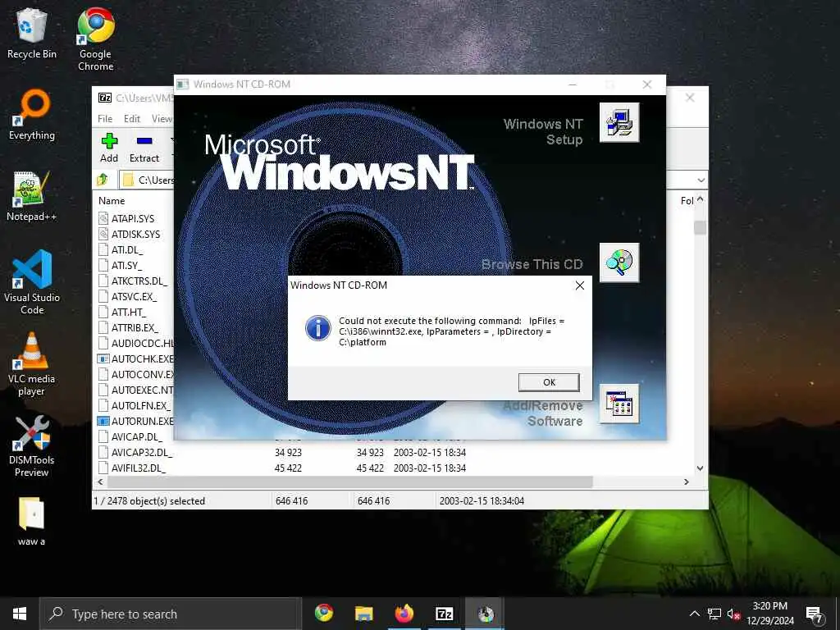Open the 'waw a' desktop folder
The image size is (840, 630).
32,522
